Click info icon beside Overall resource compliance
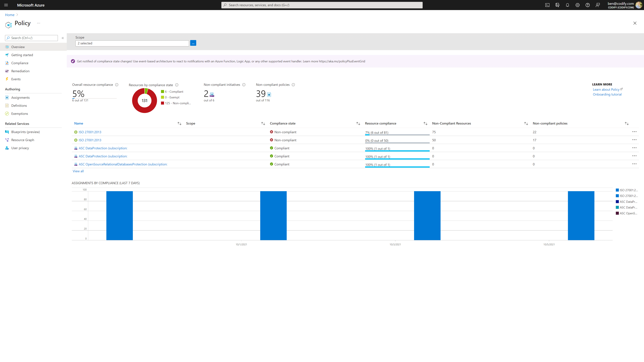Image resolution: width=644 pixels, height=362 pixels. 117,85
